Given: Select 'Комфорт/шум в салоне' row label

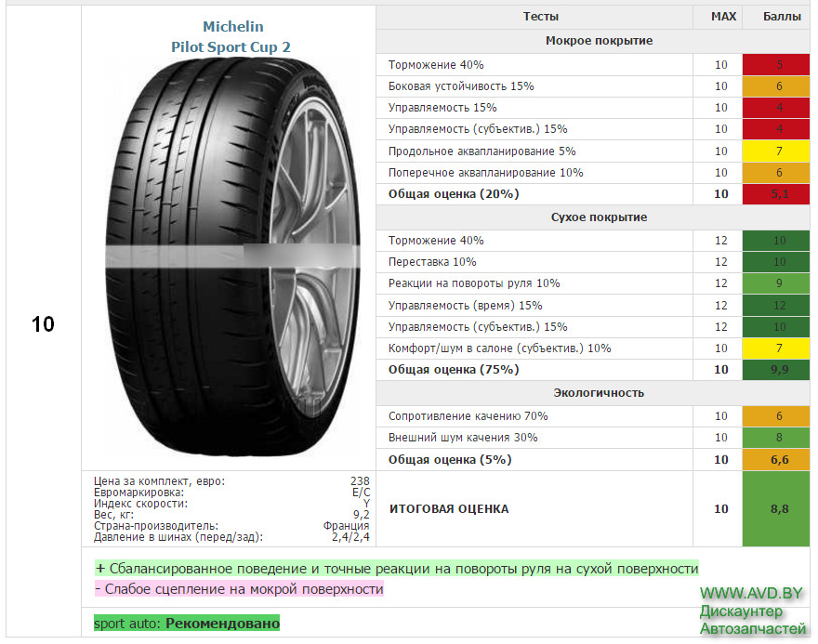Looking at the screenshot, I should pos(499,348).
